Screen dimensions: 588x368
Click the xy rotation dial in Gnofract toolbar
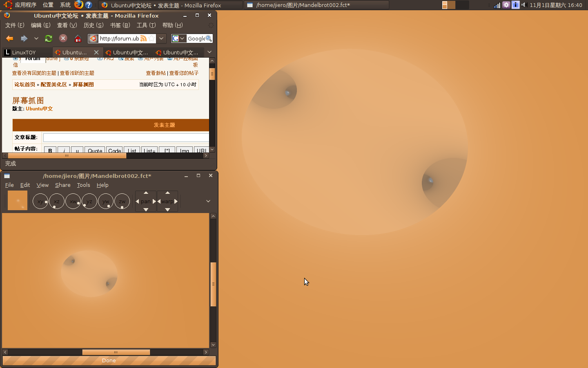(x=40, y=201)
